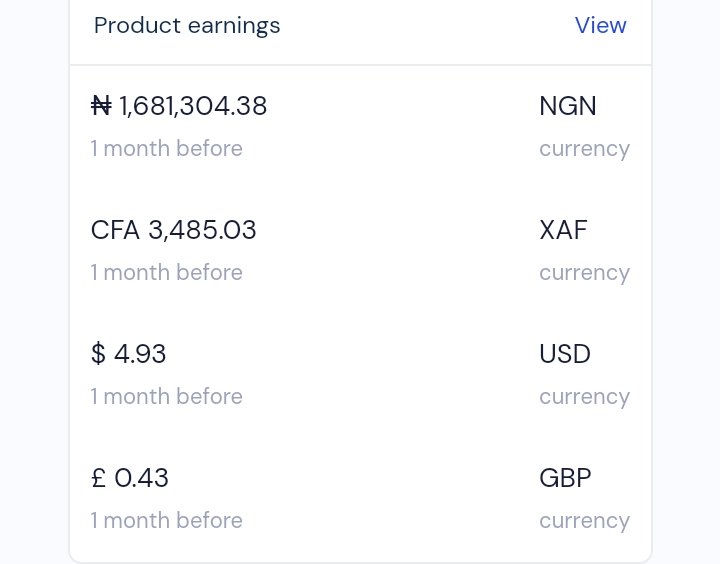Screen dimensions: 720x564
Task: Click '1 month before' under the USD amount
Action: click(x=167, y=396)
